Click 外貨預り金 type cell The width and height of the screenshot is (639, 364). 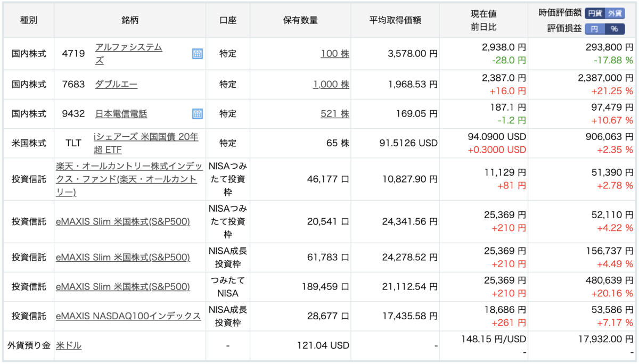pyautogui.click(x=29, y=345)
